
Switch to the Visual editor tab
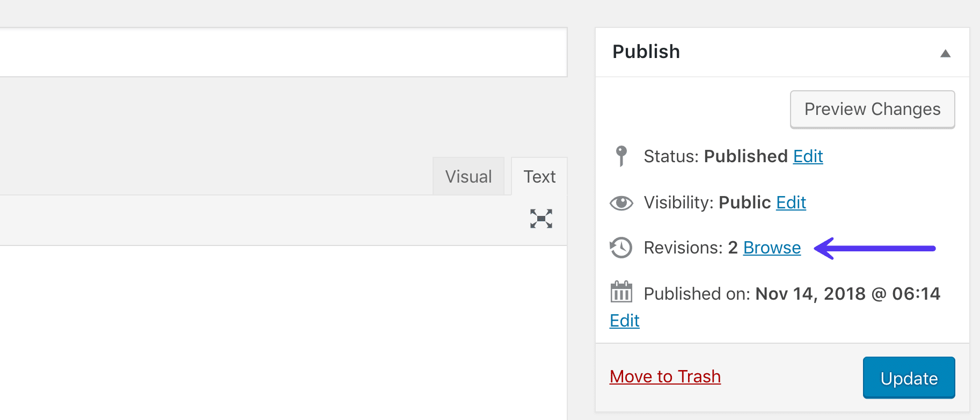point(468,177)
